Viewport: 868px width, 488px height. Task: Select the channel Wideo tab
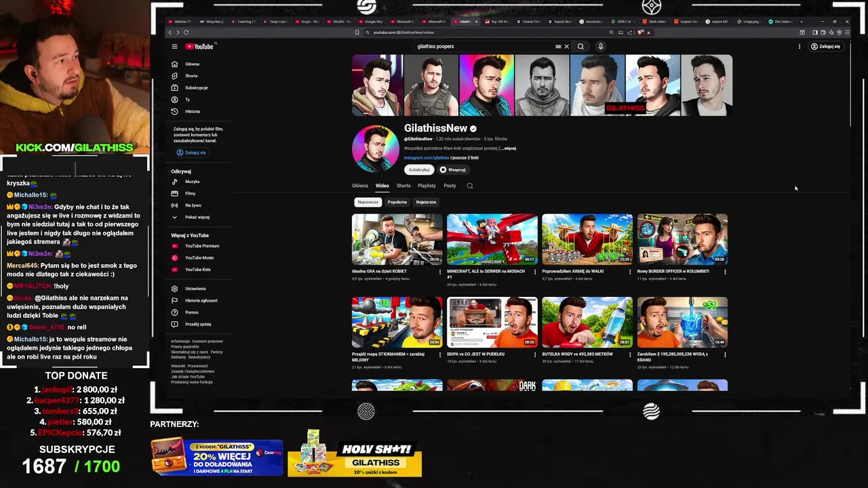pos(382,186)
